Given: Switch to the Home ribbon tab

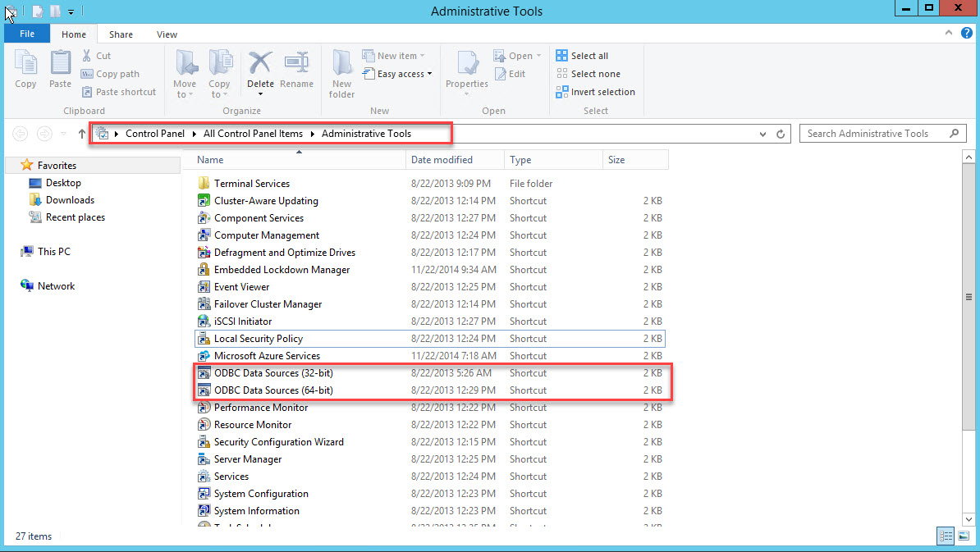Looking at the screenshot, I should click(x=74, y=34).
